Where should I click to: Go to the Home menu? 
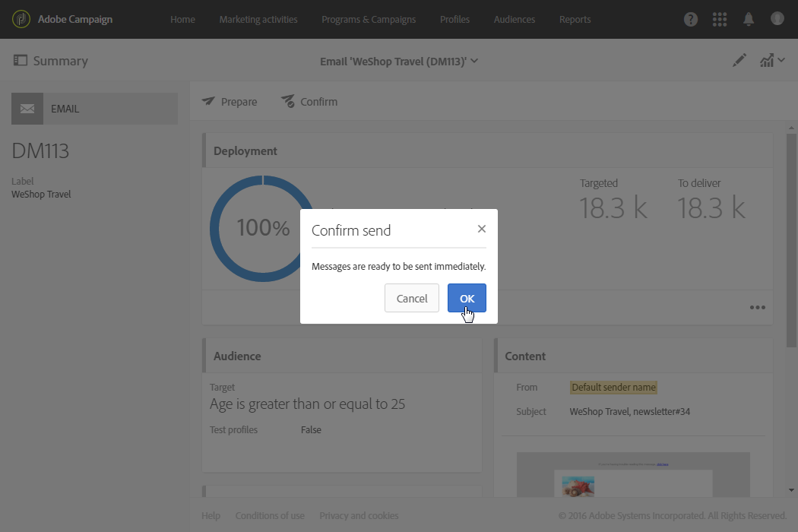pos(182,19)
